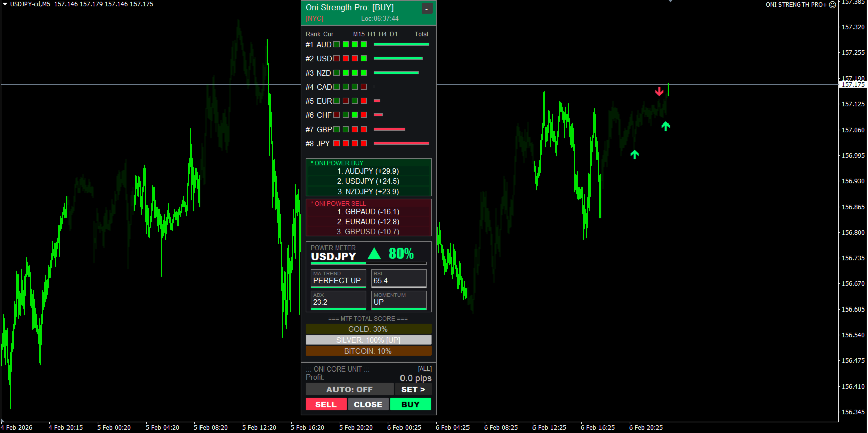Click the ADX 23.2 box
868x433 pixels.
coord(339,300)
